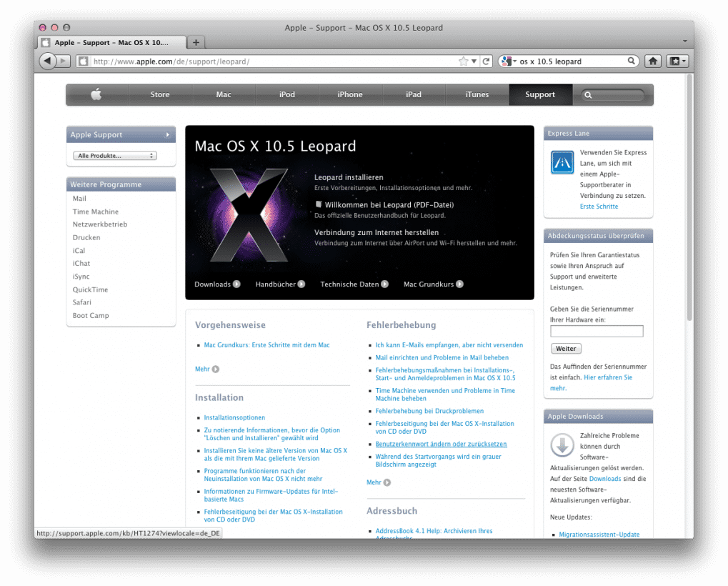Viewport: 728px width, 586px height.
Task: Open the Store navigation tab
Action: click(x=160, y=94)
